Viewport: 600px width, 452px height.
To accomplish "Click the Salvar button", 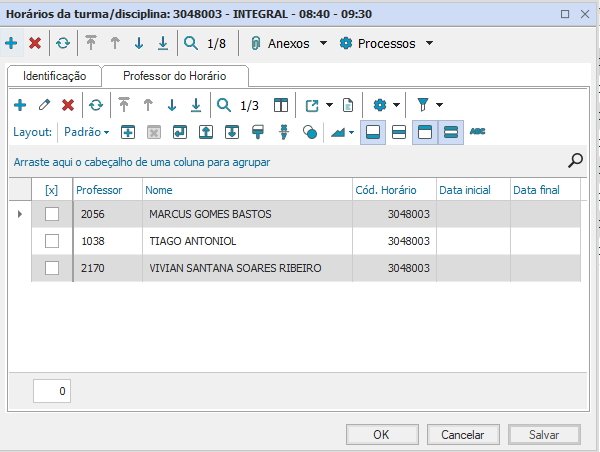I will tap(543, 435).
